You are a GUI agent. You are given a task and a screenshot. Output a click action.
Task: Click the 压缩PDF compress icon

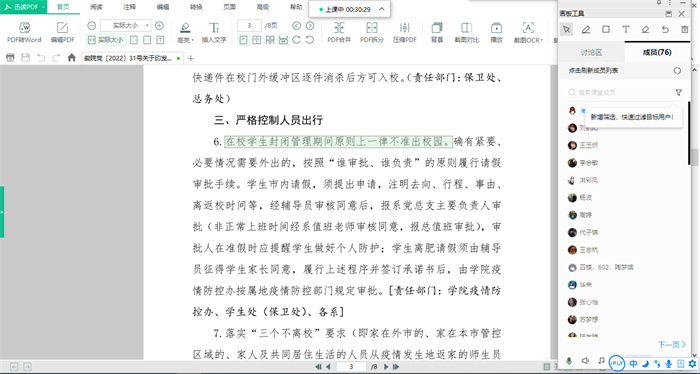point(404,32)
